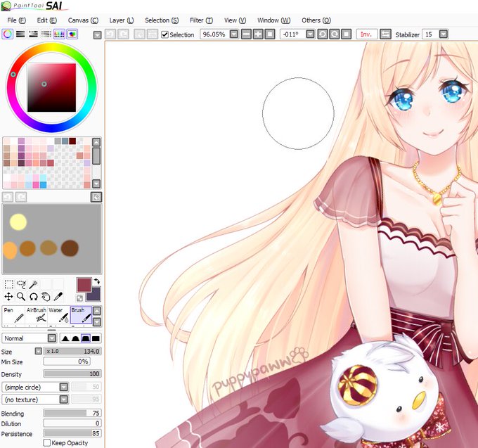Open the zoom percentage dropdown

tap(234, 34)
